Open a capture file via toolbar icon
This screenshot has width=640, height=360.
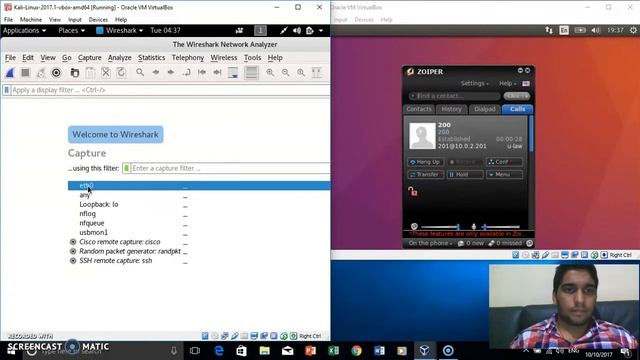tap(75, 73)
